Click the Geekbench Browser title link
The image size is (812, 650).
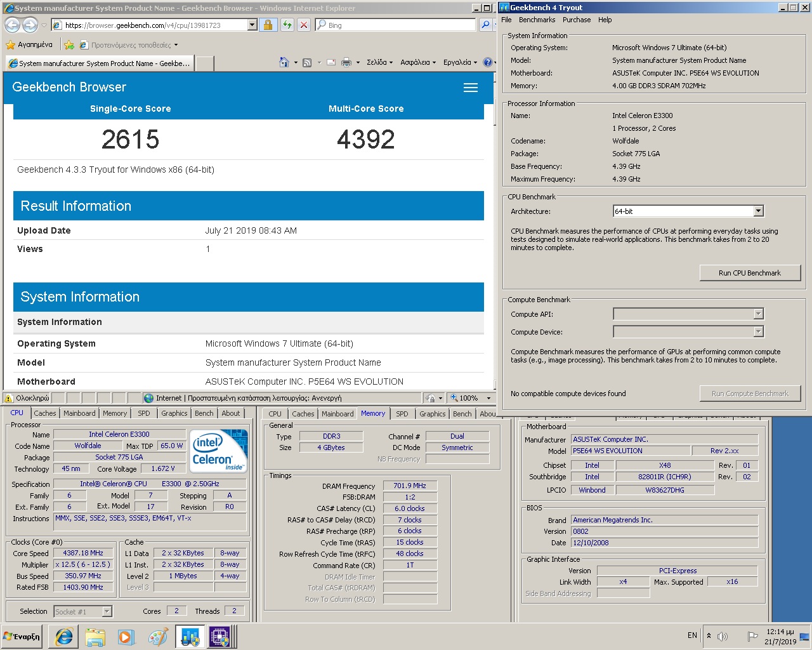pos(69,87)
